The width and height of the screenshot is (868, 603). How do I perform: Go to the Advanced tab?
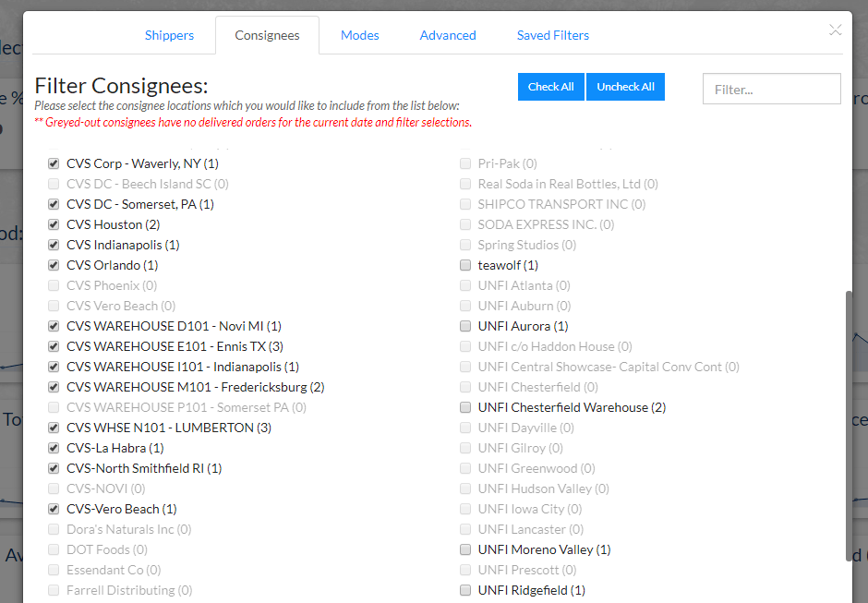pyautogui.click(x=448, y=35)
